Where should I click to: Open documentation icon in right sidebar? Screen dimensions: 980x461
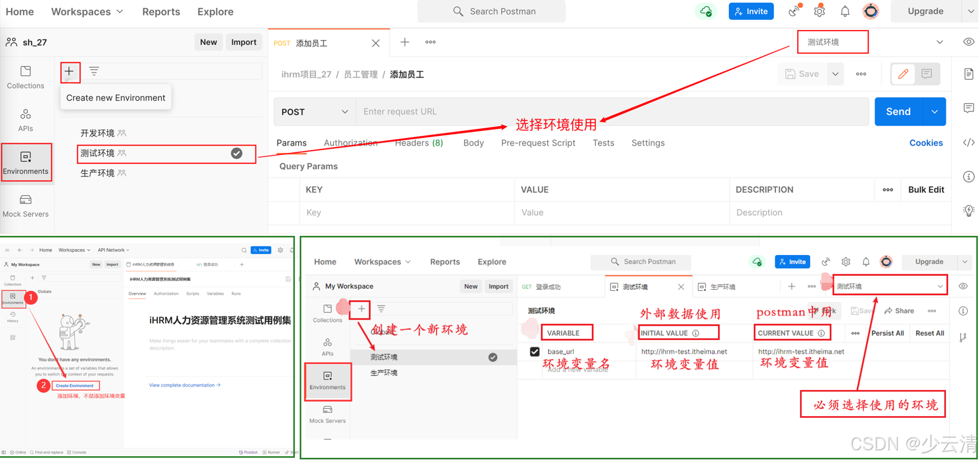(x=969, y=74)
